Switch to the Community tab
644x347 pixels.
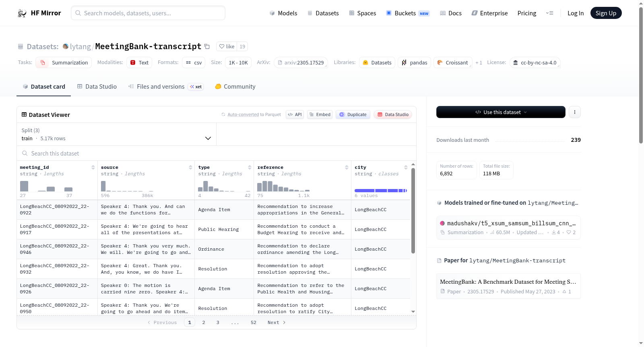(x=235, y=86)
